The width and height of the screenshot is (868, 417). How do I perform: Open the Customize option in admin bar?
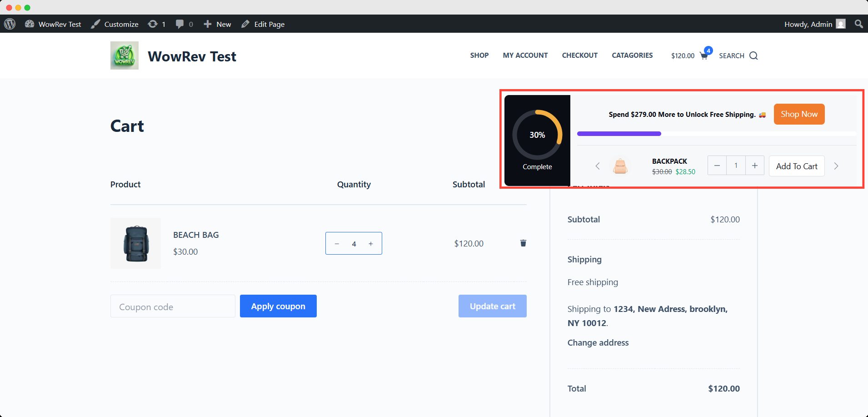coord(115,24)
